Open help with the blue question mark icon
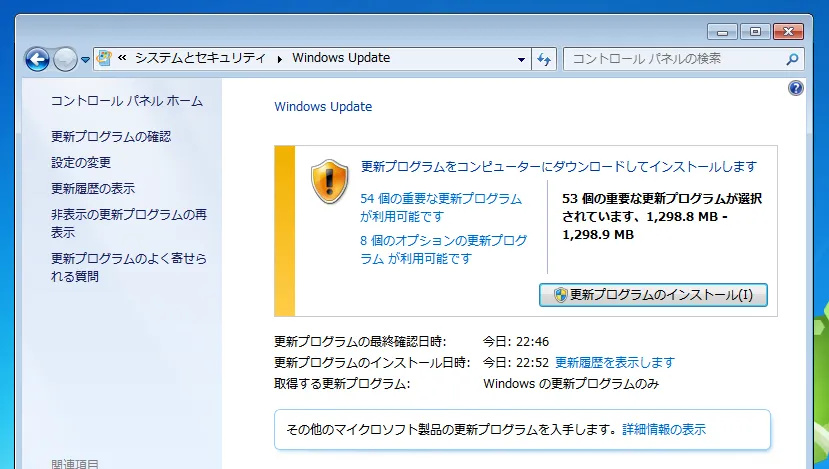 [x=796, y=88]
